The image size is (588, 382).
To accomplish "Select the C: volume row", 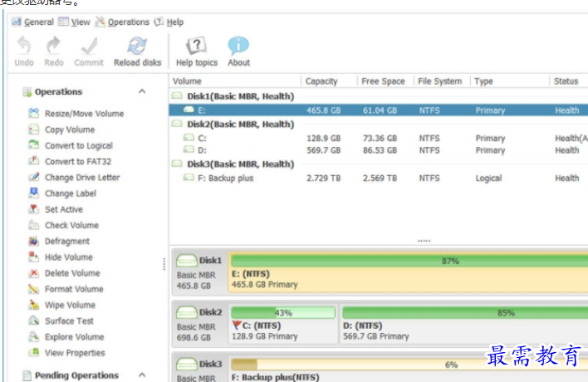I will 379,139.
